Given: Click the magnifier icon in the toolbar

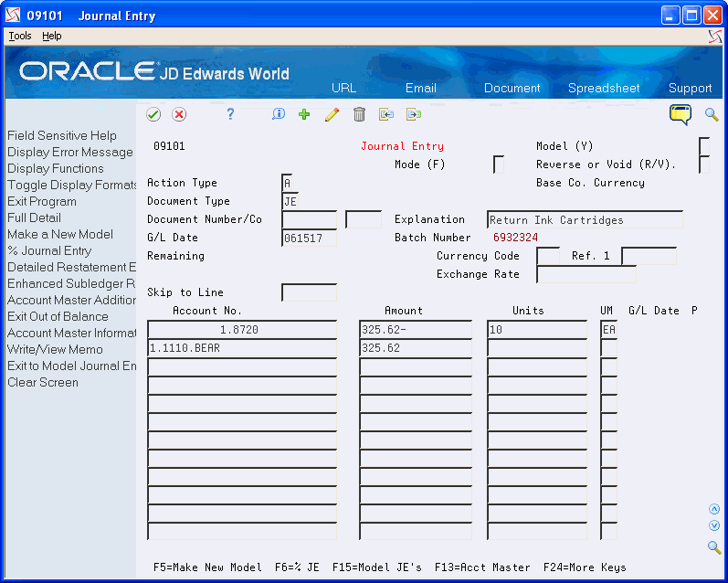Looking at the screenshot, I should click(x=712, y=114).
